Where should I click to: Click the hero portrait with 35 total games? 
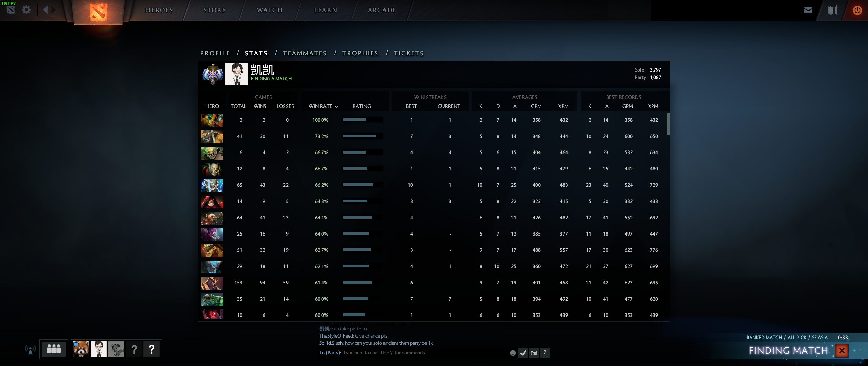click(x=212, y=299)
